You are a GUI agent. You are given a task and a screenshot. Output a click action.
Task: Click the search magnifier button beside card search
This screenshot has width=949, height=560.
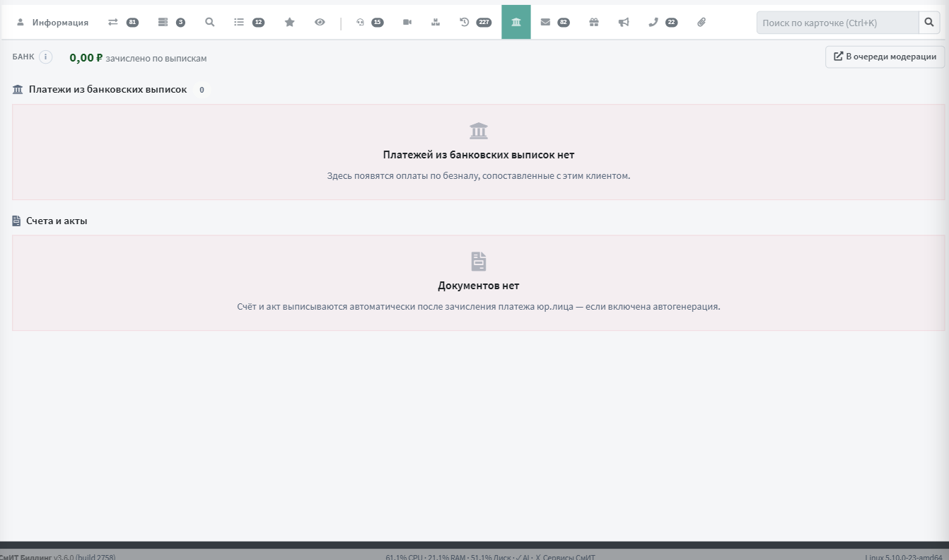930,23
